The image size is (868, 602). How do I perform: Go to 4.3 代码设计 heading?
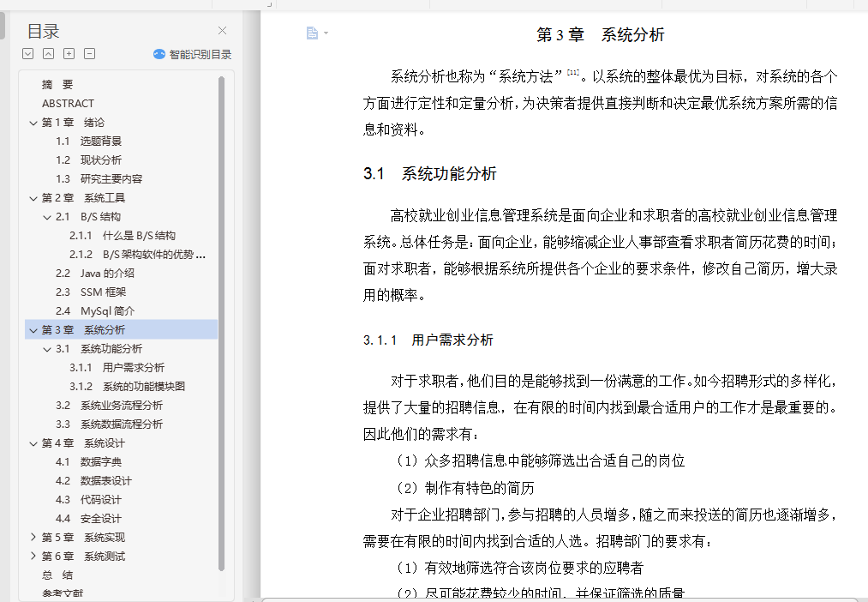coord(88,500)
